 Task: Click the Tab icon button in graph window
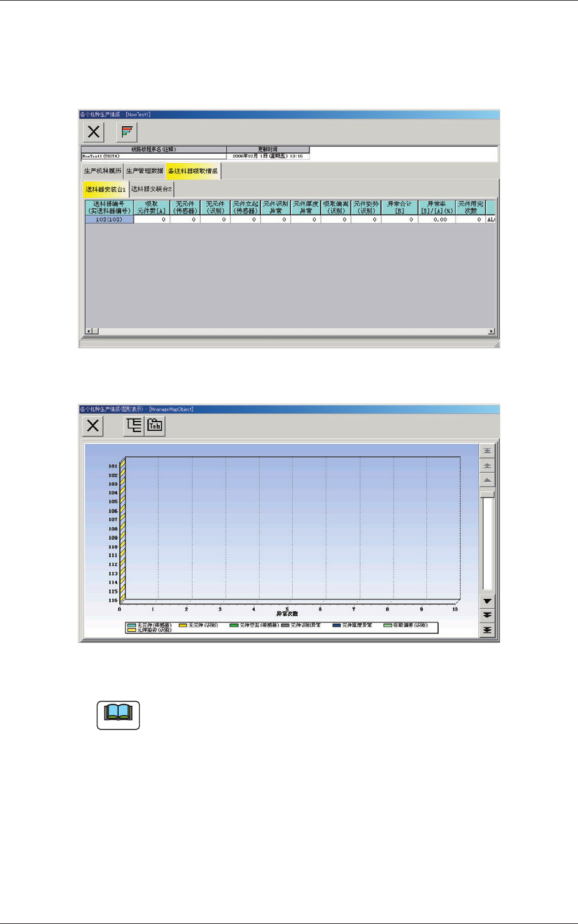point(155,426)
